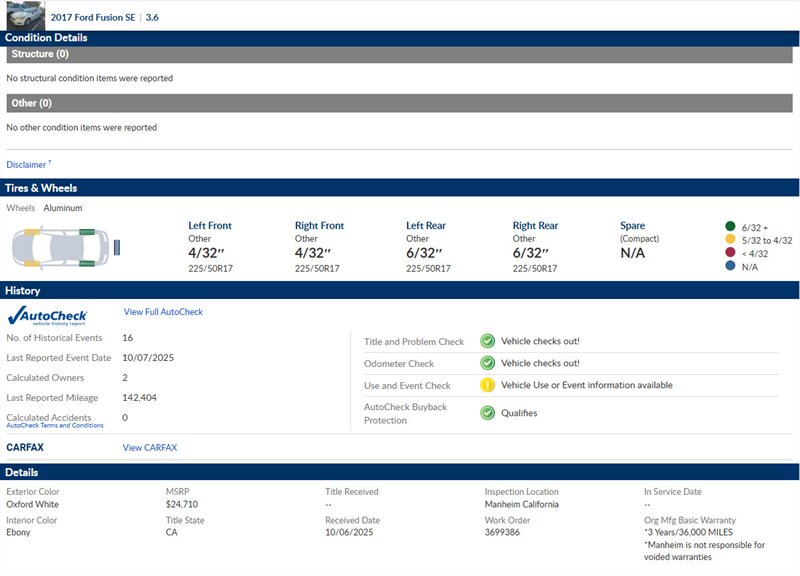Click the AutoCheck logo
This screenshot has height=576, width=800.
(47, 315)
